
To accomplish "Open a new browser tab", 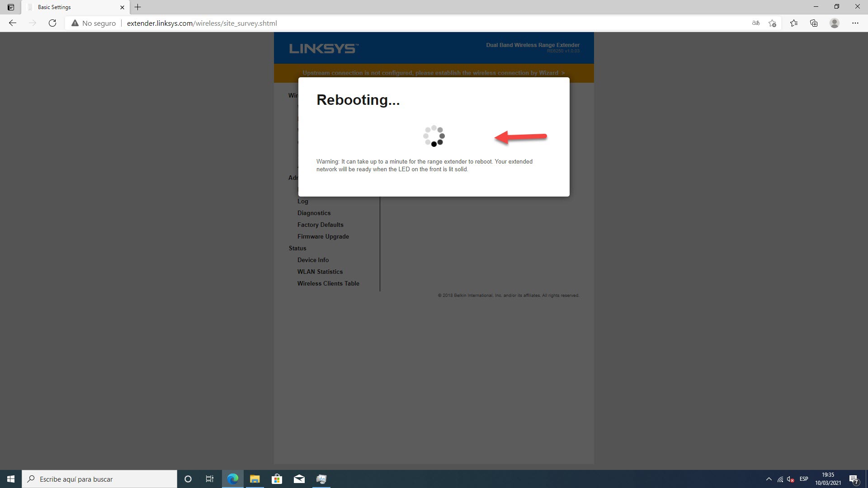I will tap(138, 7).
